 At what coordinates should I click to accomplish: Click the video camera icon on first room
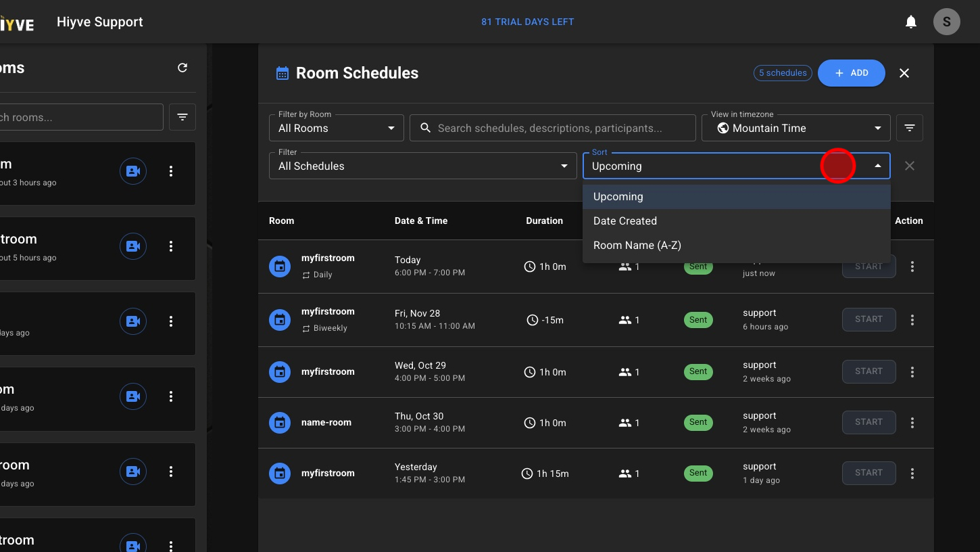133,171
